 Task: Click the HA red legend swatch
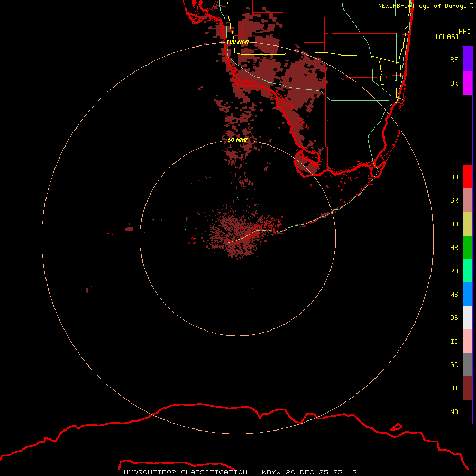[x=467, y=177]
